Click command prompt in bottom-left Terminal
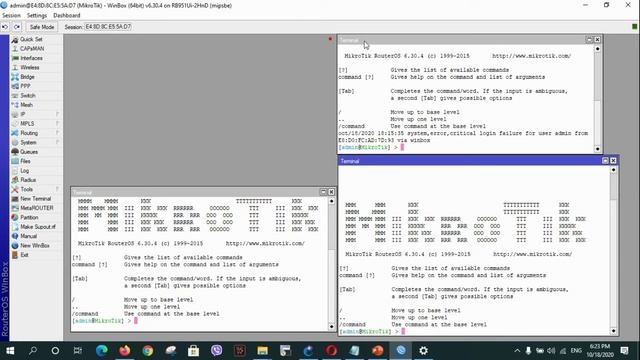This screenshot has height=360, width=640. pos(105,321)
